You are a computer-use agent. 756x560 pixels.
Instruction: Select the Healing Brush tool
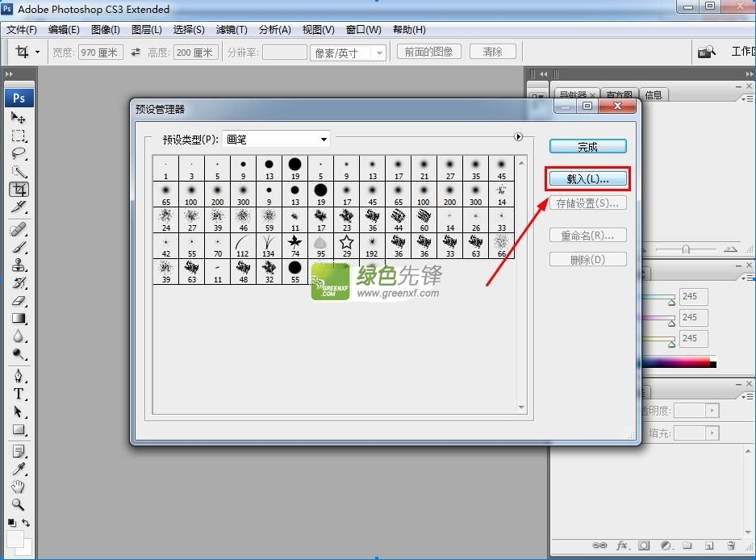pyautogui.click(x=19, y=230)
